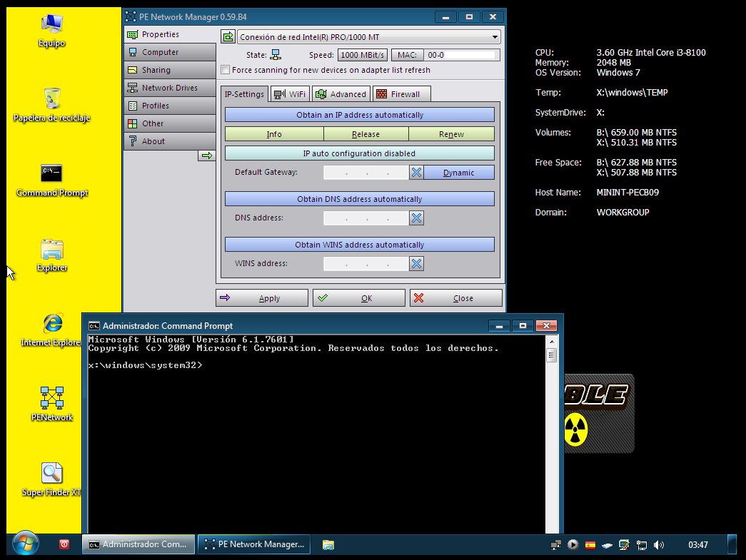Click the media play tray icon
This screenshot has width=746, height=560.
(x=573, y=545)
